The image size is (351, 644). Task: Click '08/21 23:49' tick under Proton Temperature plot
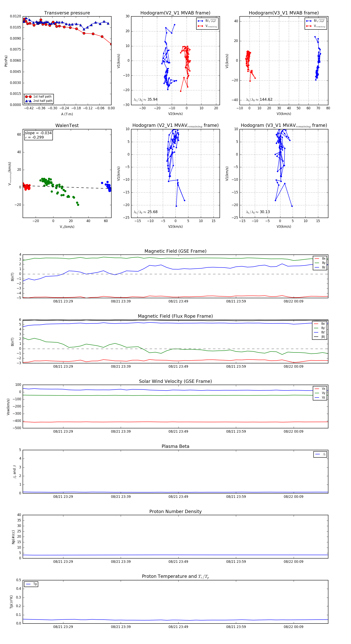(x=178, y=627)
